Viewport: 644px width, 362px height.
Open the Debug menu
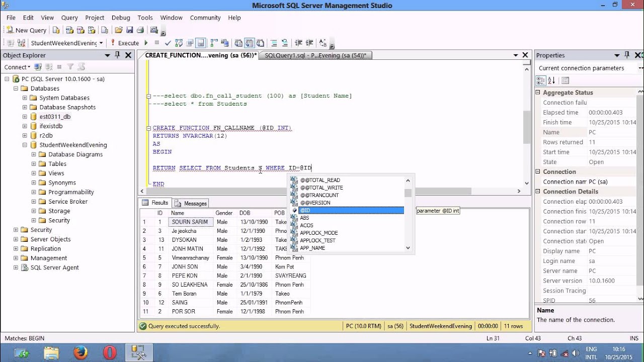point(121,18)
